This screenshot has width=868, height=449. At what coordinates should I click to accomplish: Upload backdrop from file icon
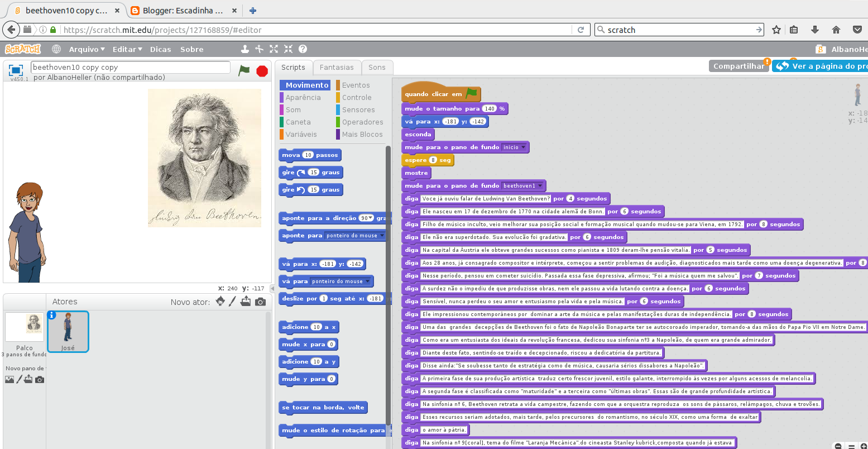click(x=28, y=380)
